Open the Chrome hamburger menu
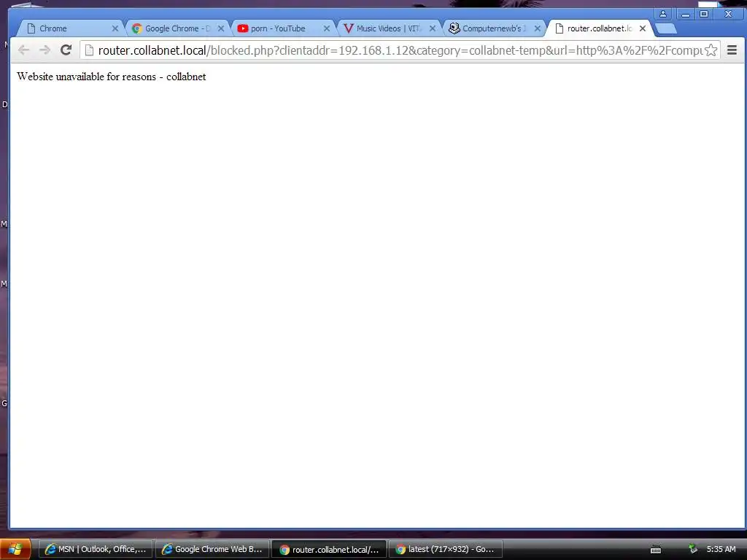Viewport: 747px width, 560px height. click(732, 50)
